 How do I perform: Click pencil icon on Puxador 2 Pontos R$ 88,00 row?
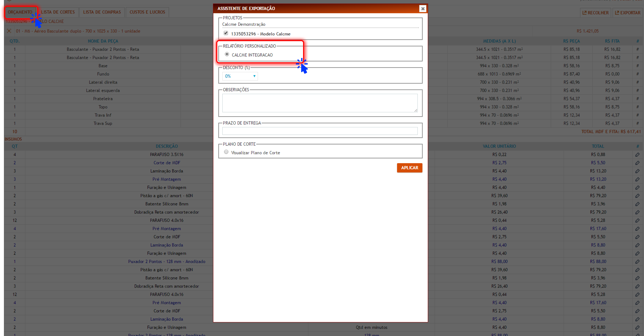(x=637, y=262)
